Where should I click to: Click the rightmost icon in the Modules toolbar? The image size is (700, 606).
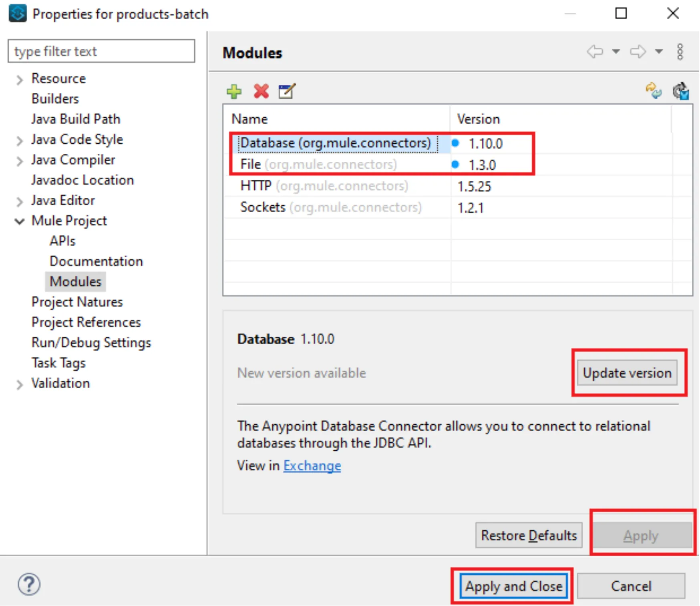(681, 91)
